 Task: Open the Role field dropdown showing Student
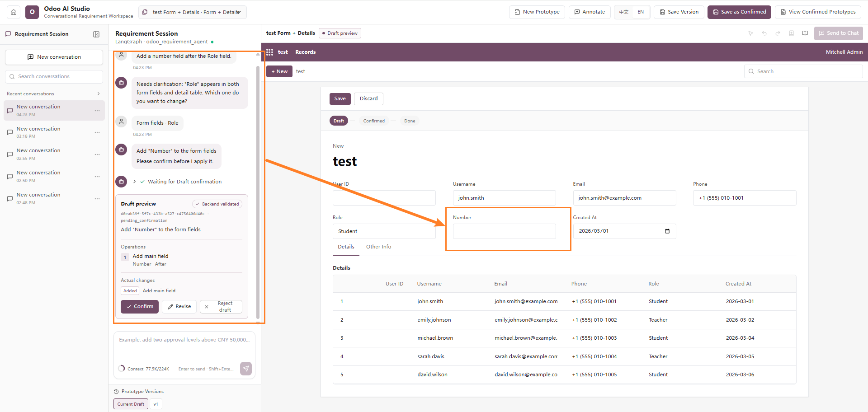click(x=384, y=231)
